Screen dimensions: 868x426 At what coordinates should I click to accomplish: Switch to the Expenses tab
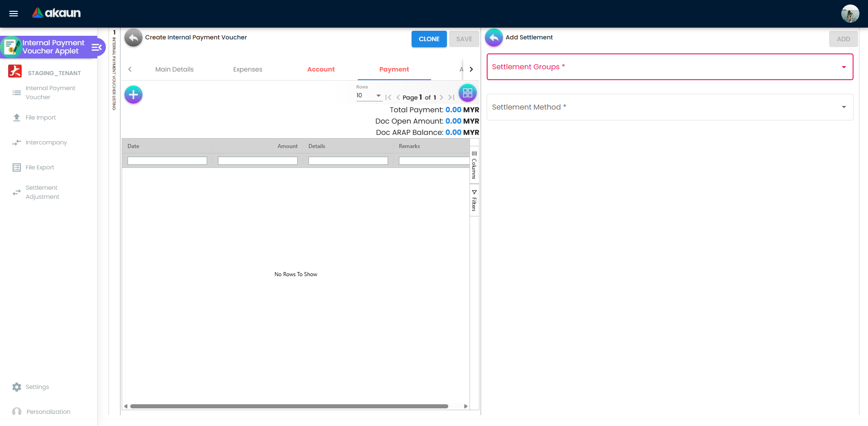[x=247, y=69]
